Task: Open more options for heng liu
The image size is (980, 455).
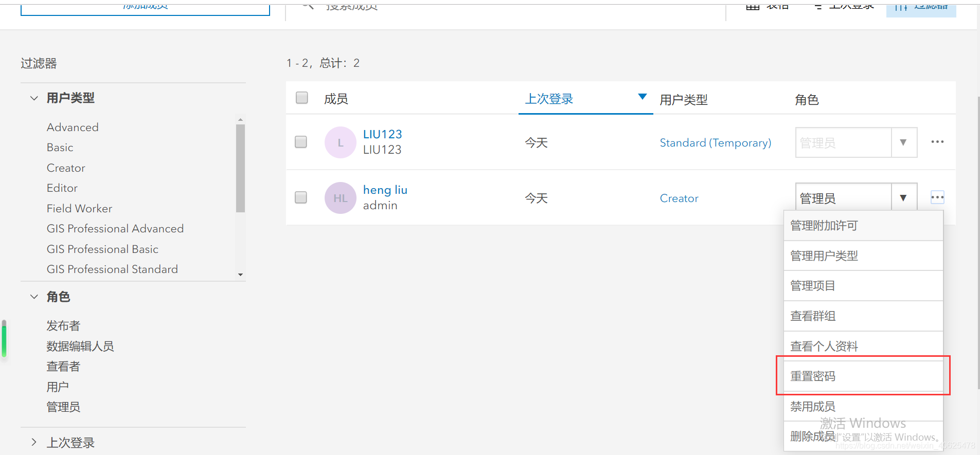Action: point(937,197)
